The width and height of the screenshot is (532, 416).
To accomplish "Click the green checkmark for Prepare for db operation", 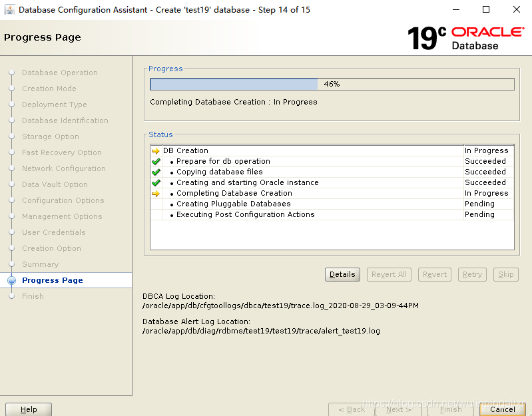I will click(156, 161).
